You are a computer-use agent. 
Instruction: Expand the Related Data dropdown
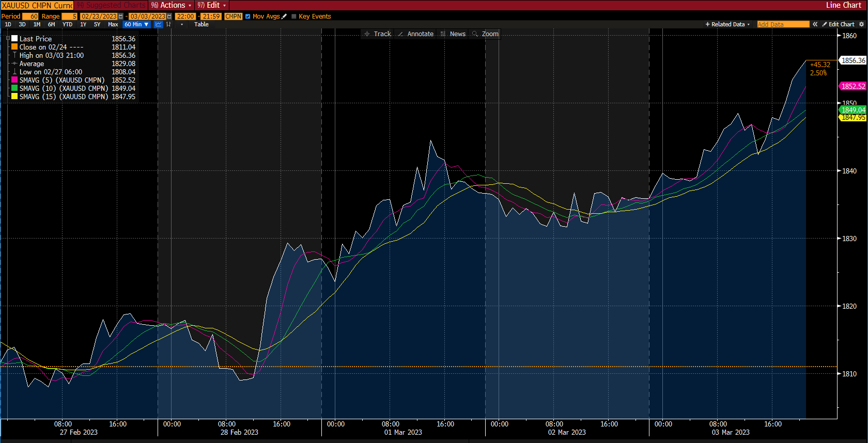728,24
